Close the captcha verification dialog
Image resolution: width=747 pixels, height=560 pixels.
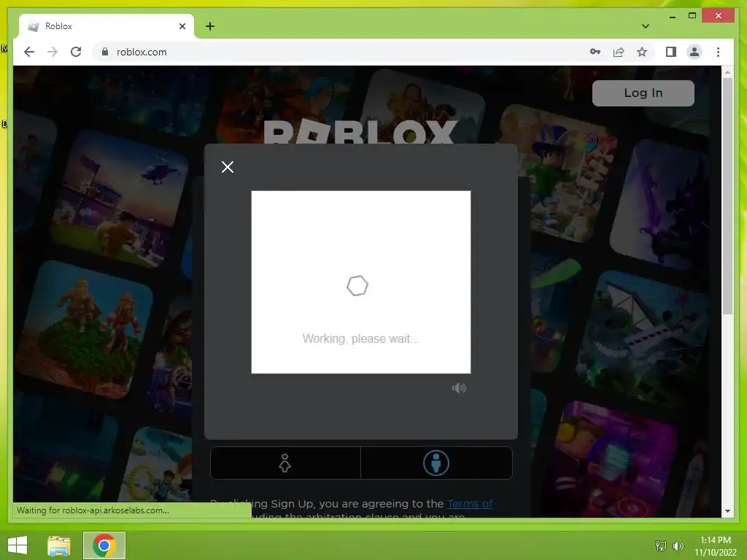(228, 167)
